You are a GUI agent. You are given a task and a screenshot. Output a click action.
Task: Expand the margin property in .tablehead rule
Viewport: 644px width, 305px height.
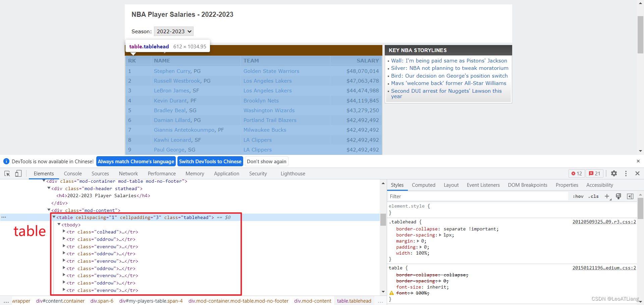click(x=418, y=241)
